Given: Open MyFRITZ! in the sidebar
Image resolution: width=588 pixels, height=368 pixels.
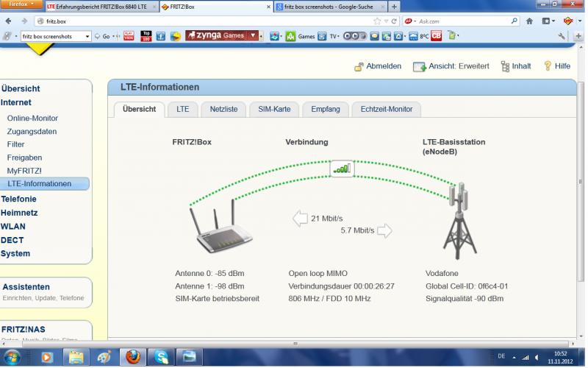Looking at the screenshot, I should tap(24, 171).
